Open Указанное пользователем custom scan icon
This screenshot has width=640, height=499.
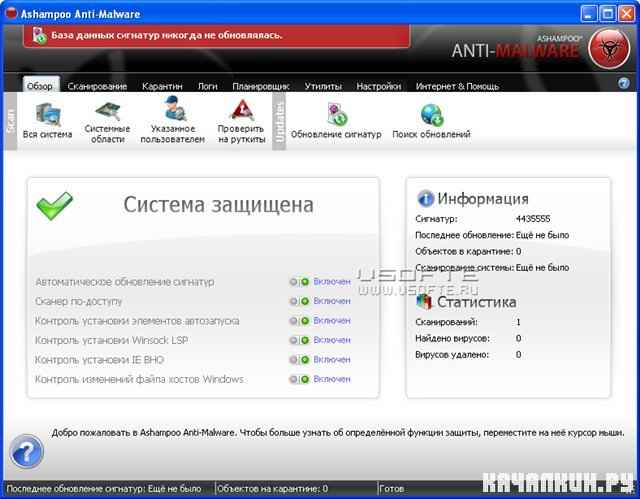[x=176, y=108]
